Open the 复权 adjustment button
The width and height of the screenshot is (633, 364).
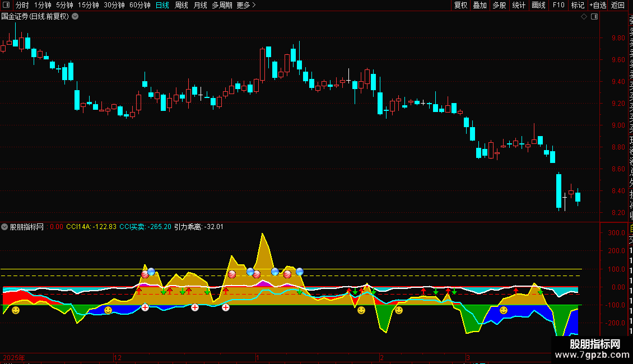pyautogui.click(x=460, y=5)
